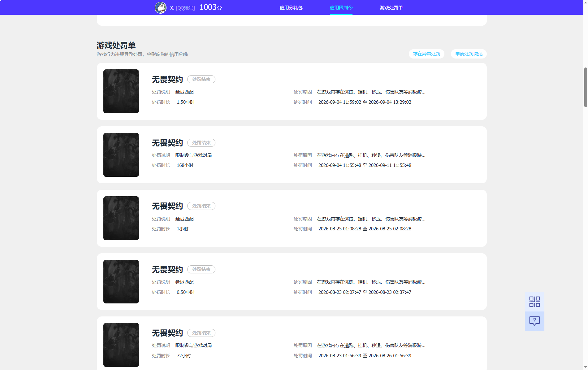Click time range ending 2026-08-23 02:37:47
The height and width of the screenshot is (370, 588).
point(365,292)
